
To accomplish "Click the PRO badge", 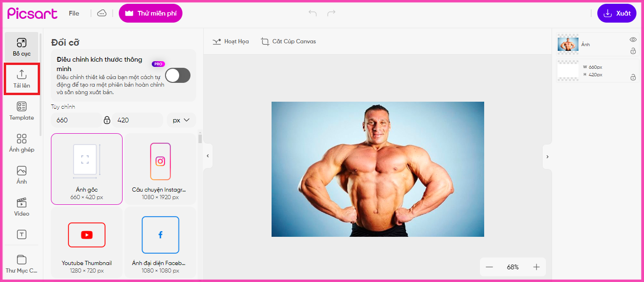I will (x=158, y=64).
